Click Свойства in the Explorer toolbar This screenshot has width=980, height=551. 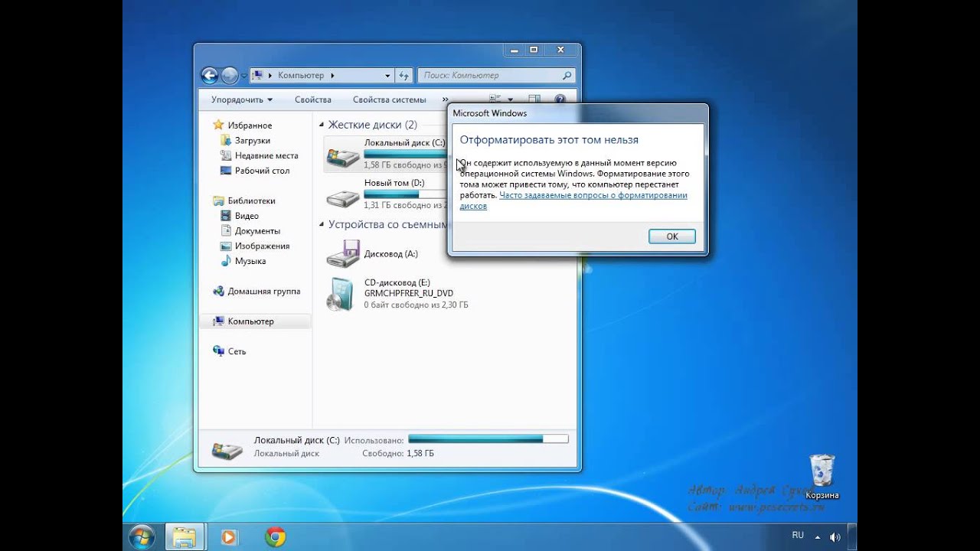pos(313,99)
